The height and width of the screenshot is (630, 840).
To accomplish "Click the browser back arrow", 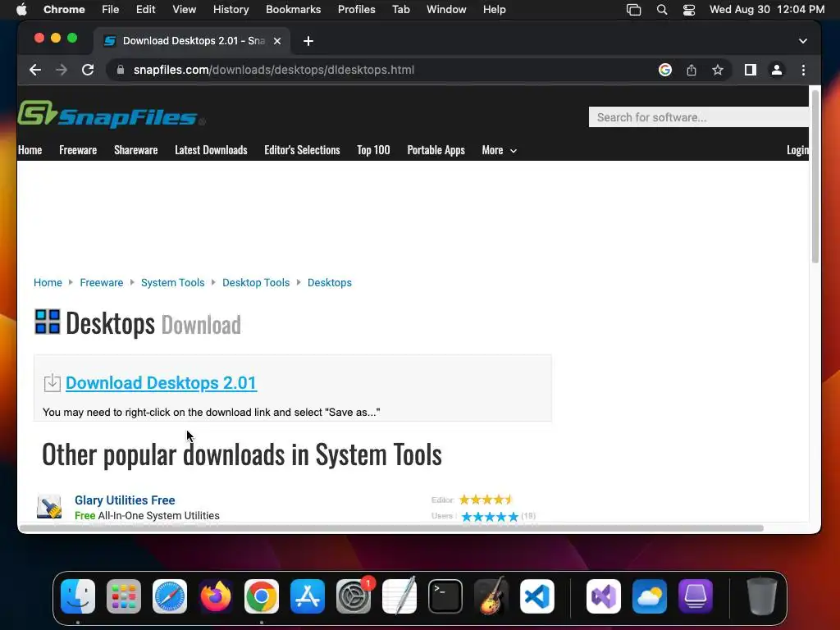I will pos(35,70).
